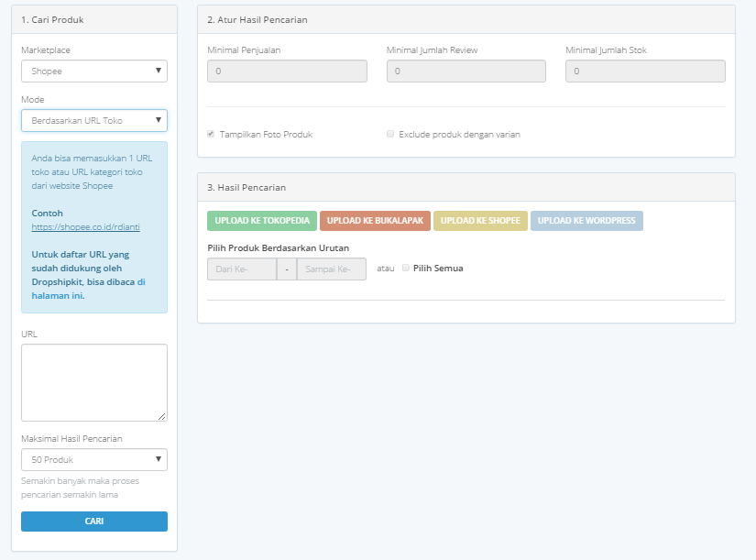This screenshot has height=560, width=756.
Task: Click the '1. Cari Produk' panel header
Action: tap(94, 20)
